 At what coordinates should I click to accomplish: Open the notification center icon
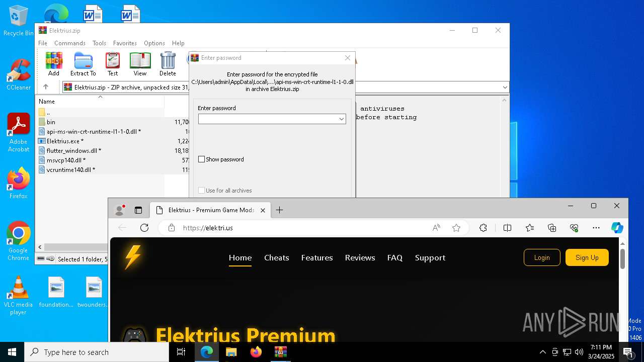tap(628, 352)
